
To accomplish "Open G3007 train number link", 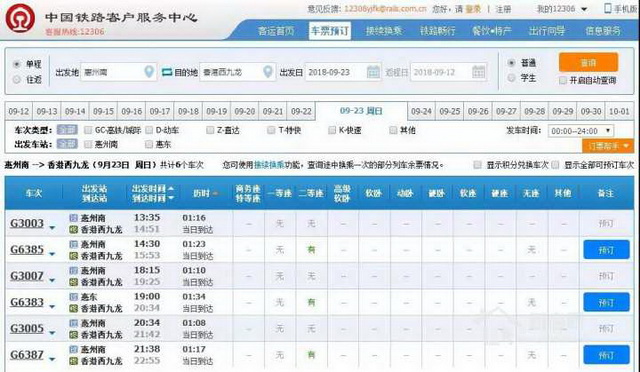I will click(x=27, y=276).
